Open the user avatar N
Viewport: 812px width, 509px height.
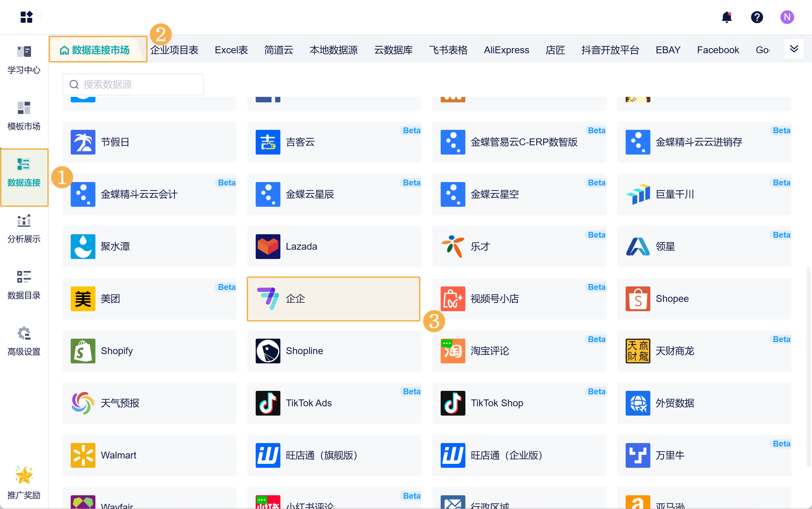(787, 17)
